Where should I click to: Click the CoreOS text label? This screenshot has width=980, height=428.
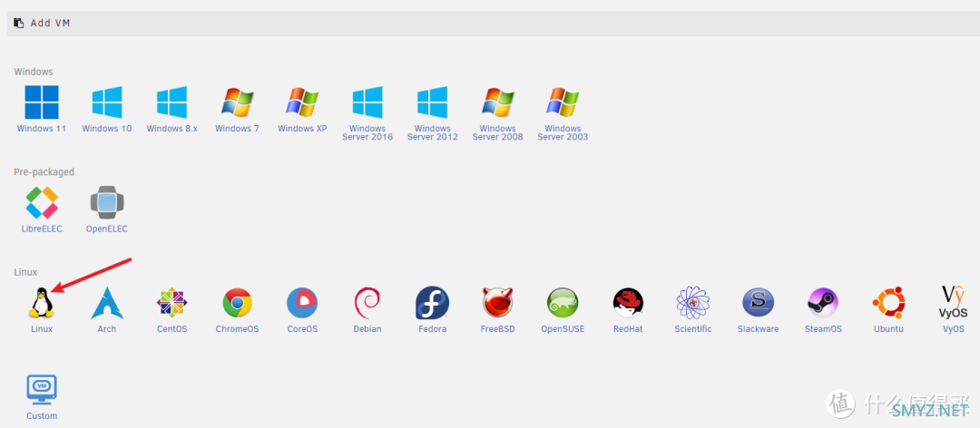[302, 328]
